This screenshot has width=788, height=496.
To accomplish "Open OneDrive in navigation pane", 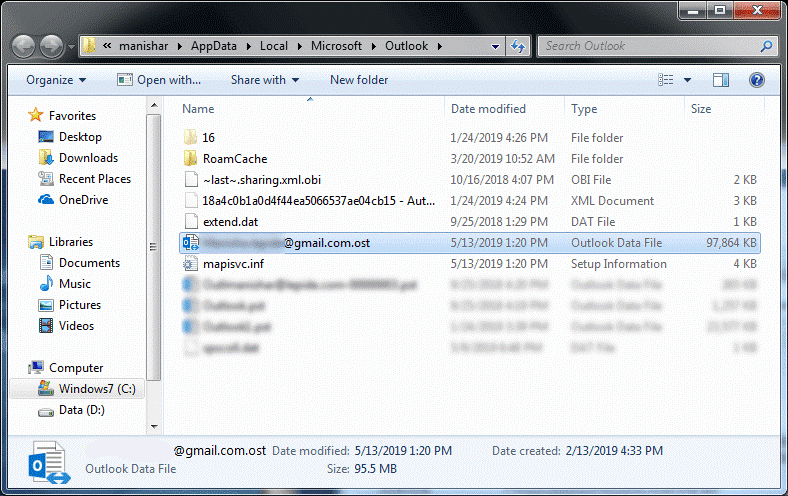I will [x=83, y=200].
